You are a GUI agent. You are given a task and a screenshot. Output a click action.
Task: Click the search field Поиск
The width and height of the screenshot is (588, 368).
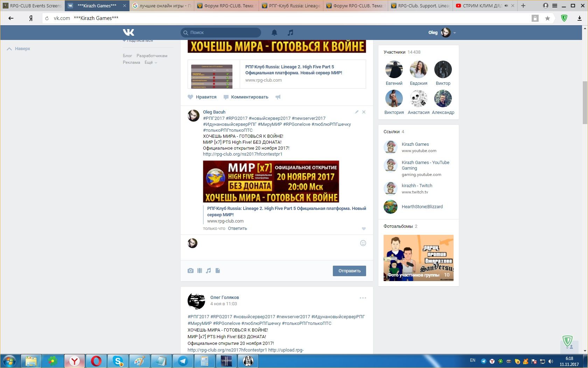[x=221, y=33]
